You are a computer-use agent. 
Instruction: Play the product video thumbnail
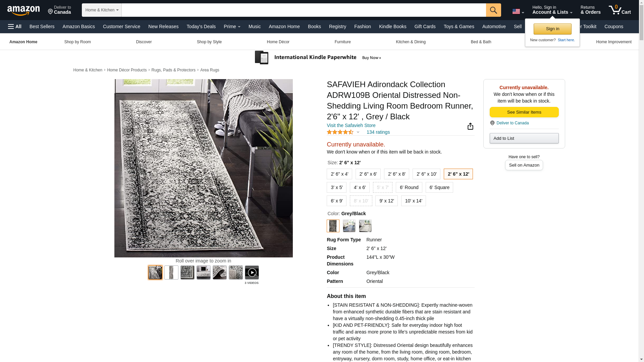click(252, 273)
